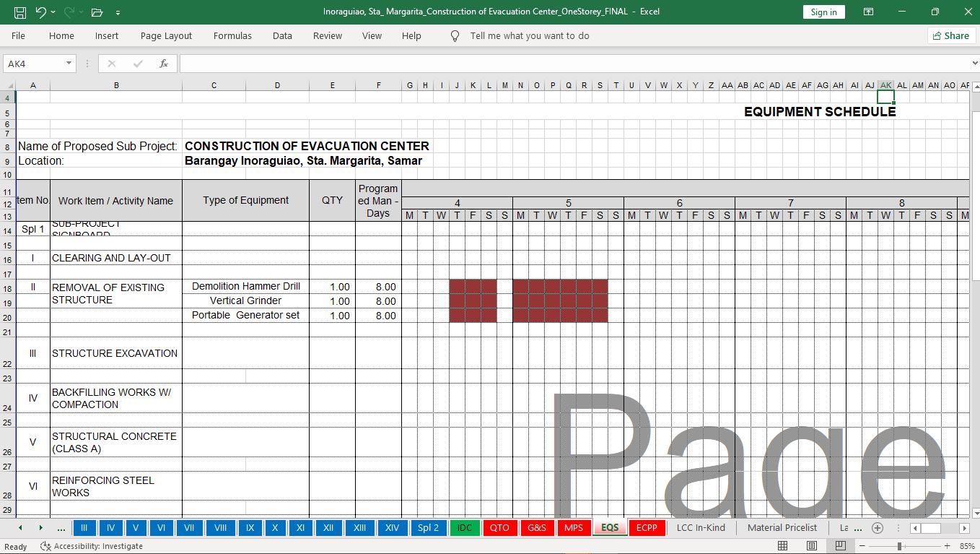
Task: Click the EQUIPMENT SCHEDULE title cell
Action: [820, 112]
